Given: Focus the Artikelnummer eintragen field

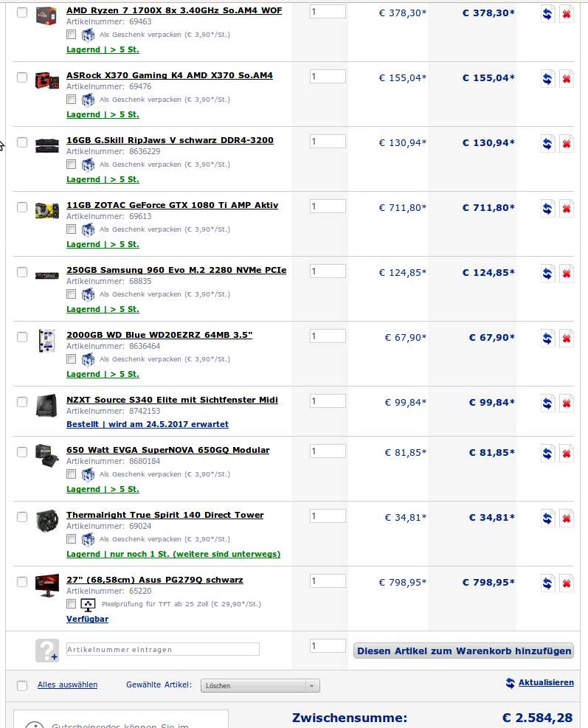Looking at the screenshot, I should (163, 650).
